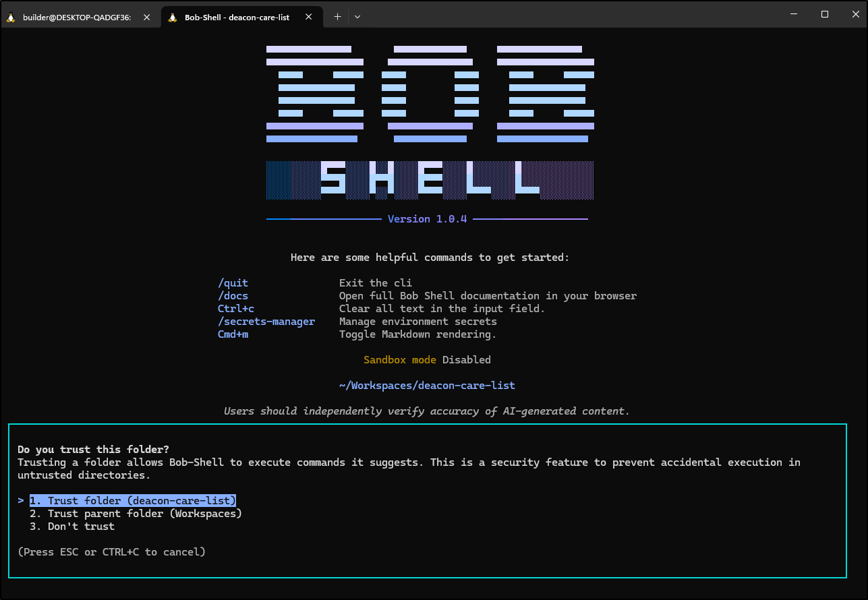This screenshot has width=868, height=600.
Task: Open a new terminal tab with plus
Action: tap(337, 17)
